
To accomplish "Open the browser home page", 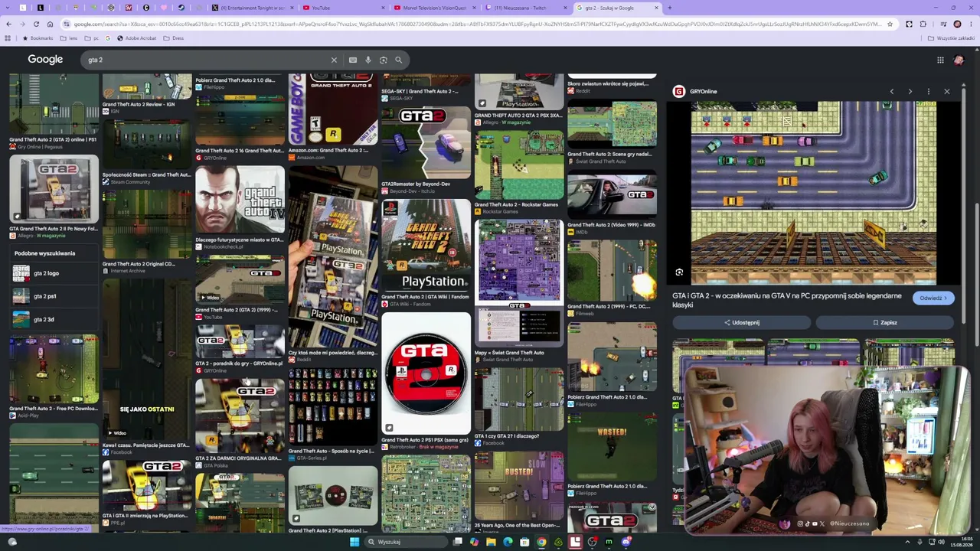I will [50, 24].
